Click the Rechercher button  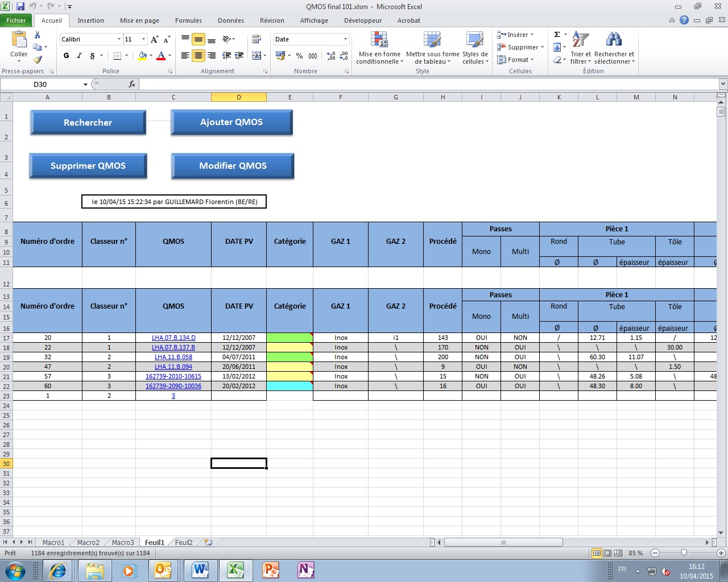point(88,123)
